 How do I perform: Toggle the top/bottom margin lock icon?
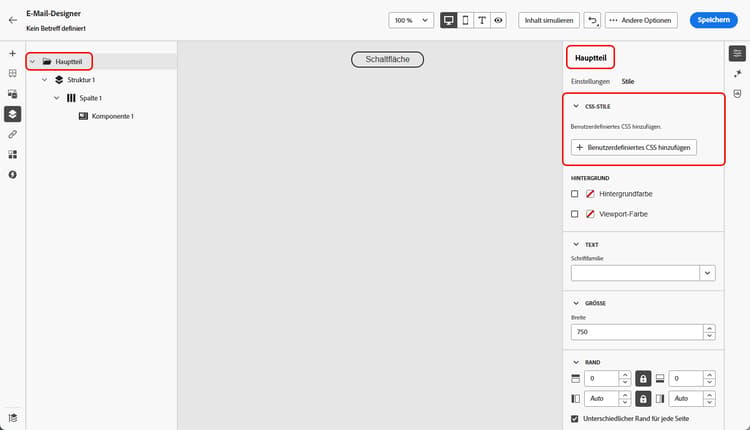(643, 378)
